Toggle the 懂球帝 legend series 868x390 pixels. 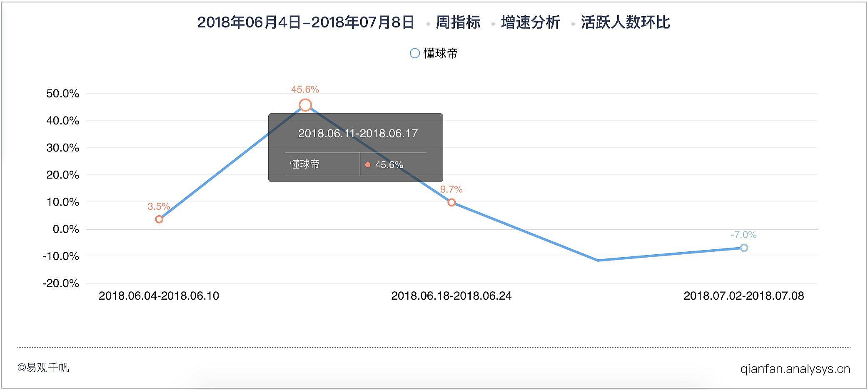click(x=434, y=53)
